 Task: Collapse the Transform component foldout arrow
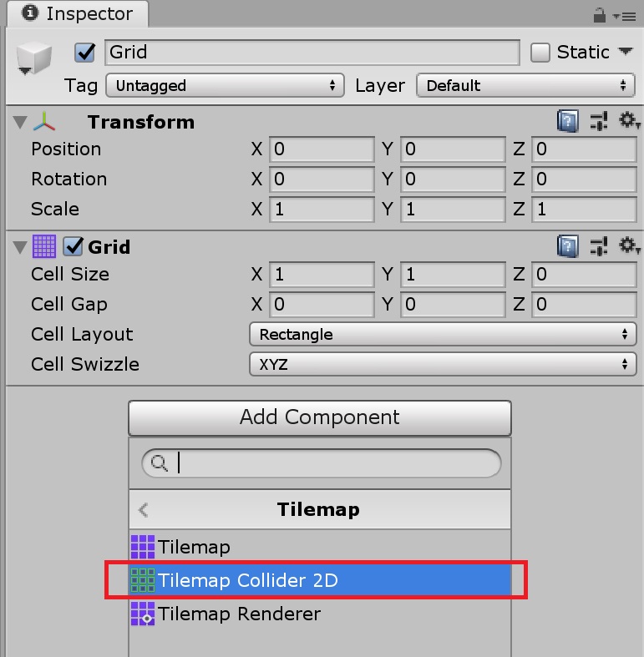(20, 123)
